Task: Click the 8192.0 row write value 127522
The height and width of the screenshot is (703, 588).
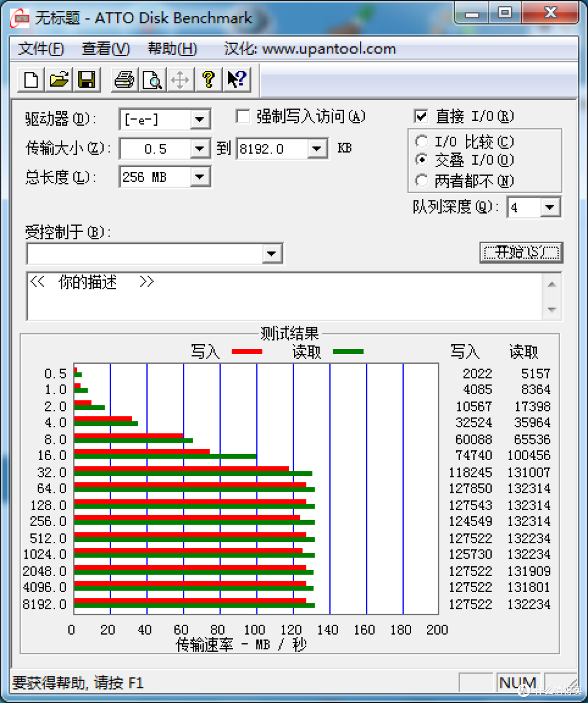Action: click(470, 604)
